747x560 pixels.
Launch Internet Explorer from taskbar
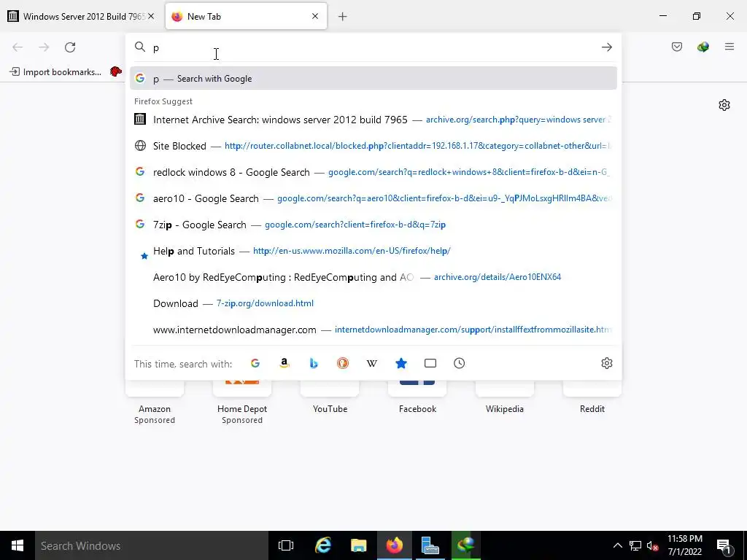pos(322,545)
